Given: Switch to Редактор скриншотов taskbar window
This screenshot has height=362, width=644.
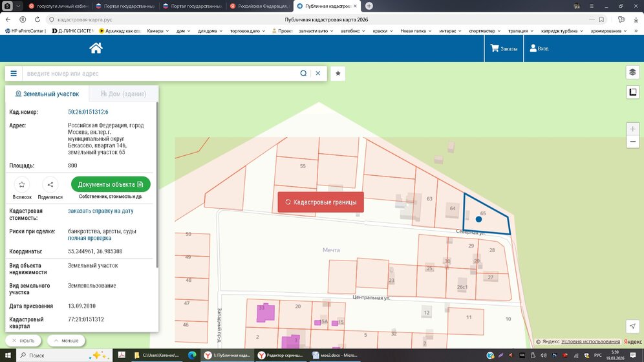Looking at the screenshot, I should pos(281,355).
